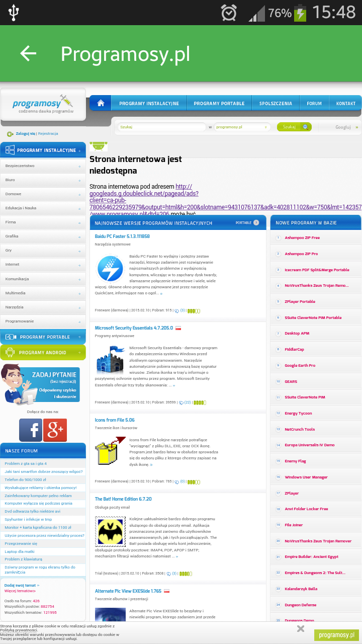Open Alternate Pic View EXESlide 1.765 title
This screenshot has height=644, width=362.
(128, 591)
